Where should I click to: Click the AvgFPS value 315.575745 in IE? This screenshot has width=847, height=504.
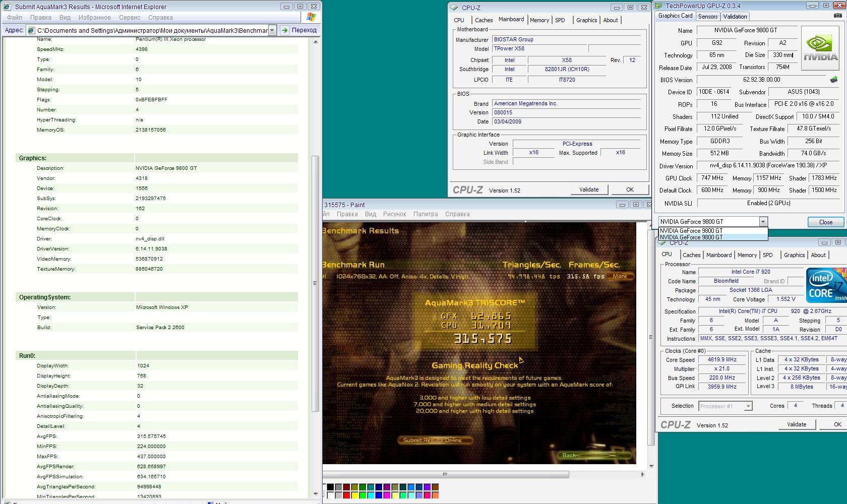[151, 436]
